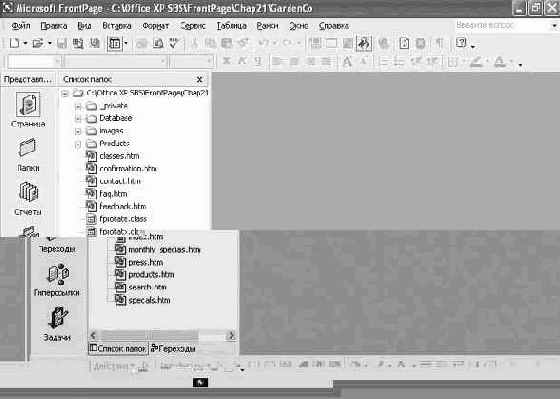
Task: Click the New Page toolbar icon
Action: tap(14, 44)
